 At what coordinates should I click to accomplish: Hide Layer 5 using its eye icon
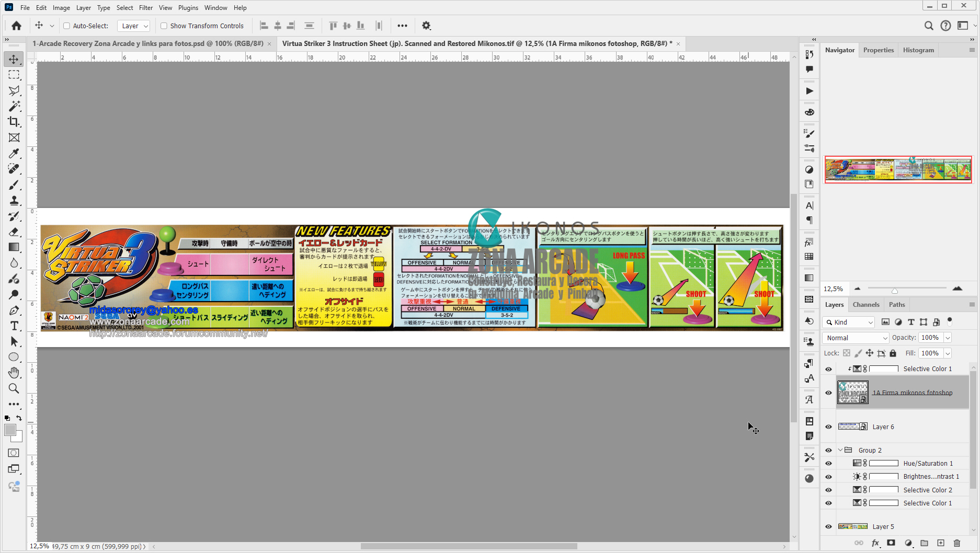point(828,526)
